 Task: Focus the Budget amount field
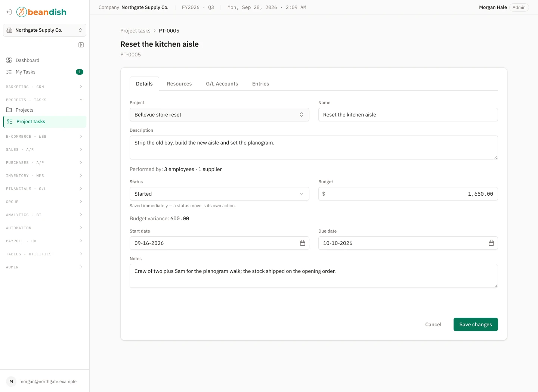[408, 194]
